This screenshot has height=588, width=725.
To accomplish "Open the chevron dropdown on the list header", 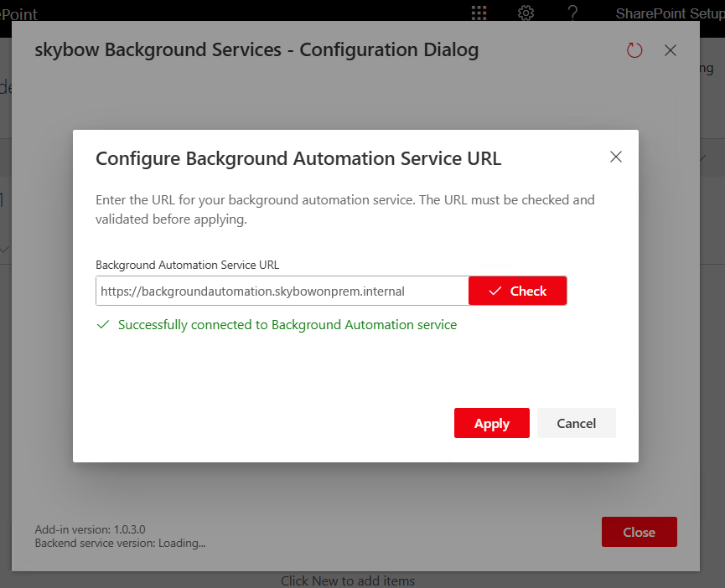I will (702, 158).
